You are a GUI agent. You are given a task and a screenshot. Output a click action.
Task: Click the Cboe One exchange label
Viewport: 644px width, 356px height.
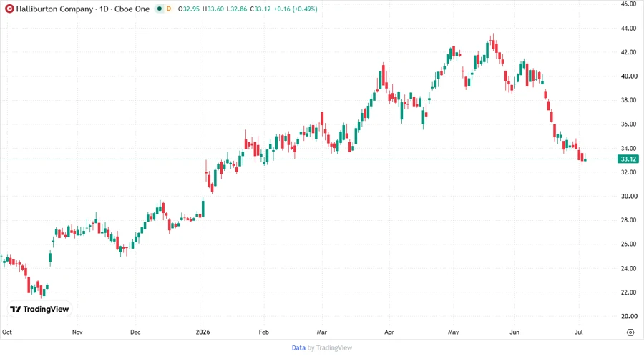pyautogui.click(x=132, y=9)
